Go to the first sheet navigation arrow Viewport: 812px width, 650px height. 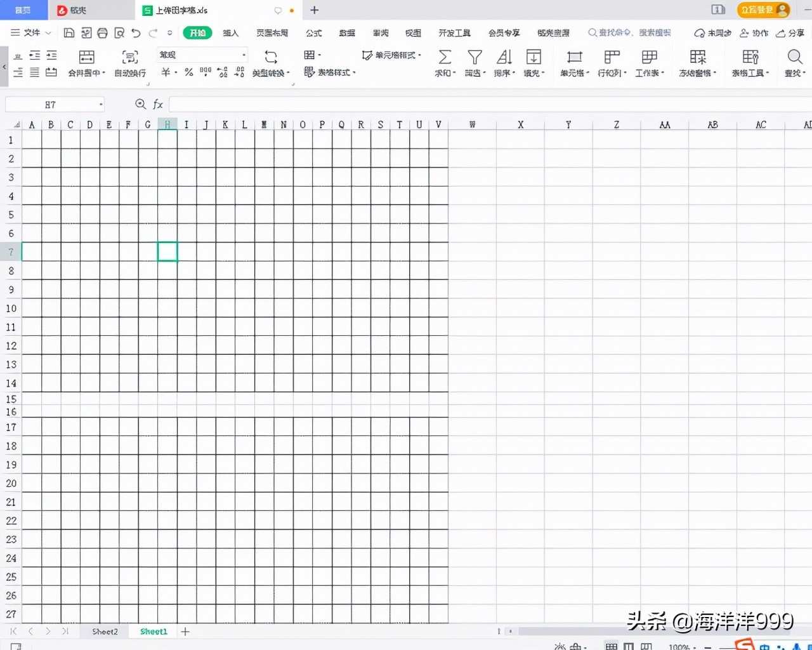[13, 632]
